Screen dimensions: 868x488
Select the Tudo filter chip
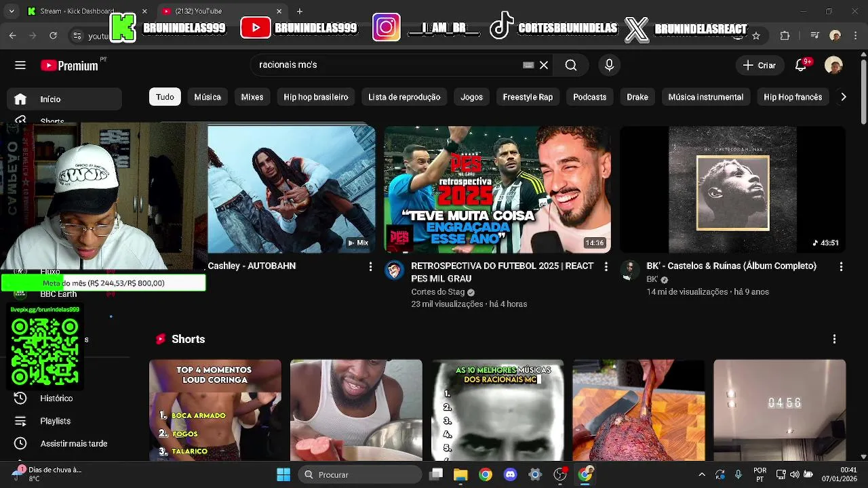pyautogui.click(x=165, y=97)
